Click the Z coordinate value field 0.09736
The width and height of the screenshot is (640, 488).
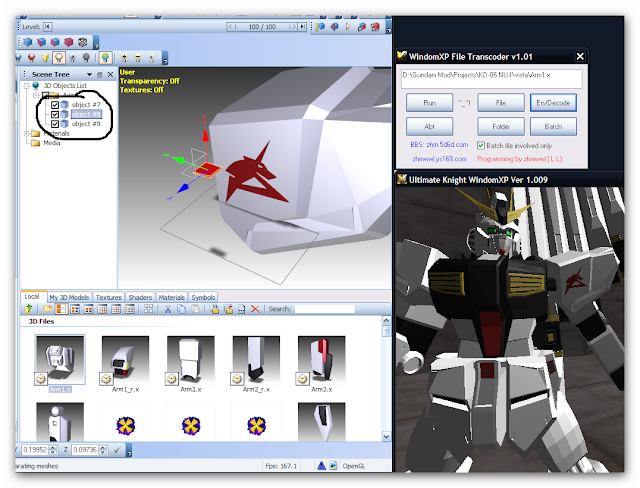click(85, 450)
